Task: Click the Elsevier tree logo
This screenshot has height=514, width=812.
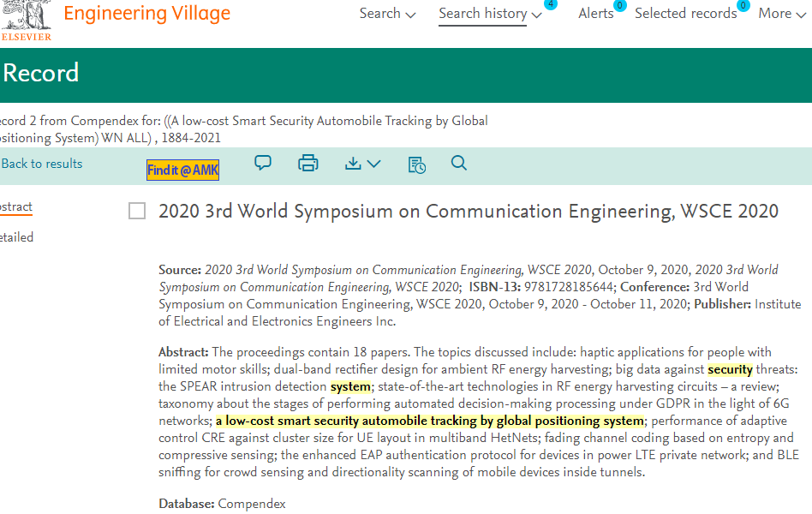Action: [x=26, y=20]
